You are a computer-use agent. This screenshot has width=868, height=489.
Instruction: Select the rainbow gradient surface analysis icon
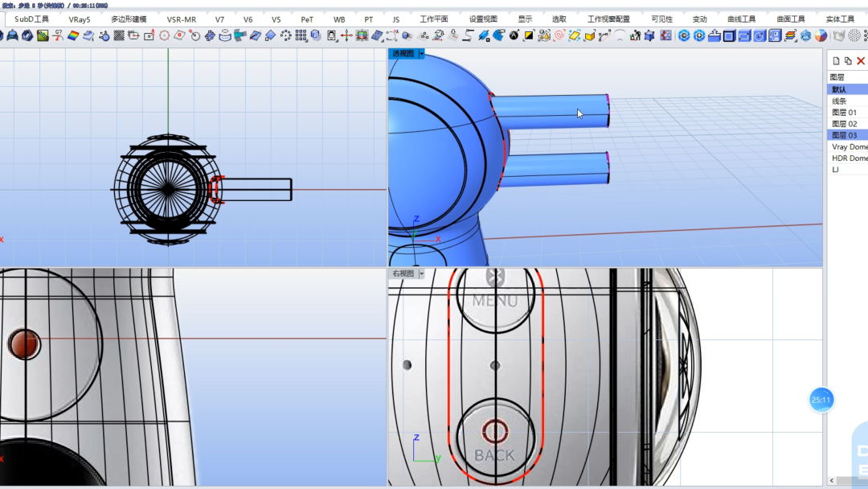(x=72, y=36)
